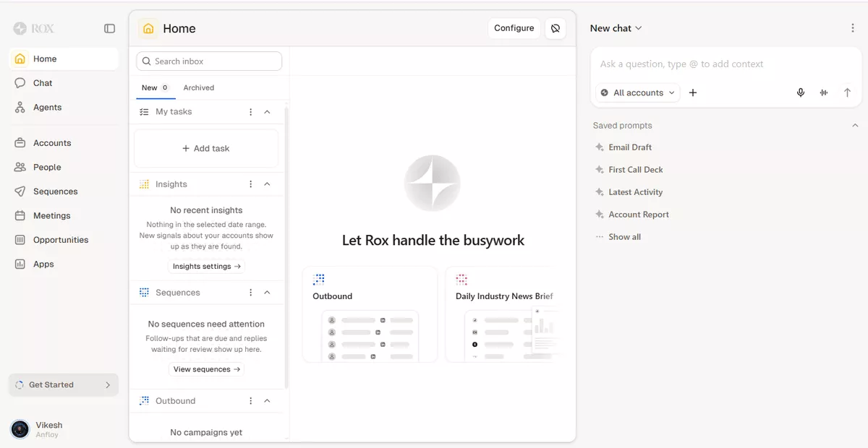The width and height of the screenshot is (868, 448).
Task: Open chat panel three-dot options menu
Action: coord(853,28)
